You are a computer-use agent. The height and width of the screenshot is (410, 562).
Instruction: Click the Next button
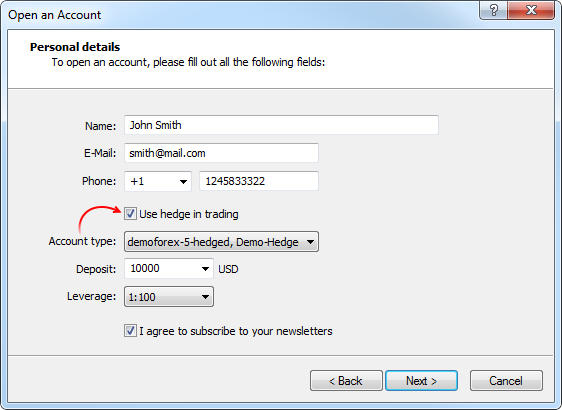(x=421, y=381)
